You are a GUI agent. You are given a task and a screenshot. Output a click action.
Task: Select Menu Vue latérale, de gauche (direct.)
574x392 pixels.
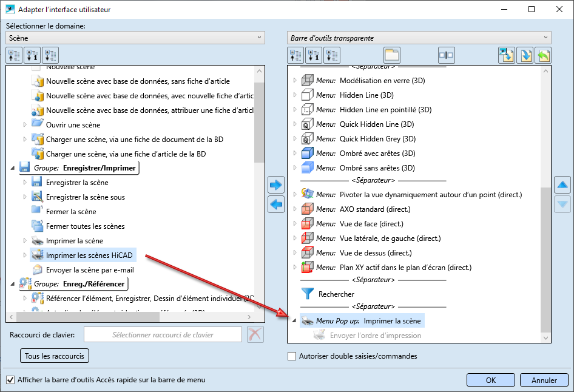379,238
